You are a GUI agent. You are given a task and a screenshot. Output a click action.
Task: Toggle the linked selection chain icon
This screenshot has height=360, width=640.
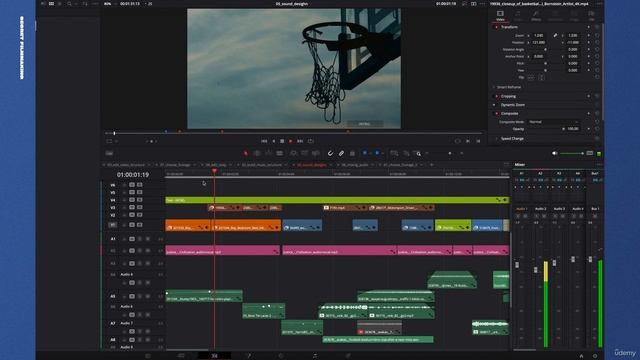coord(341,153)
